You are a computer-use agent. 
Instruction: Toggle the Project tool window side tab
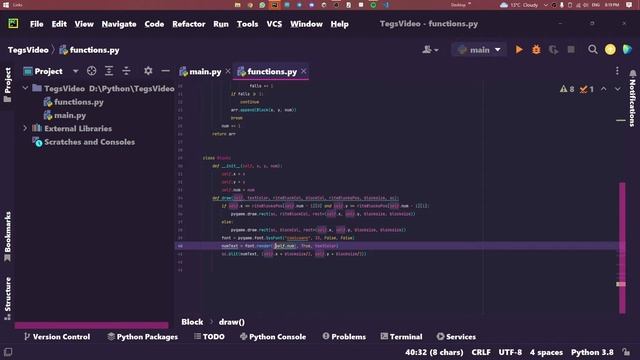[7, 84]
